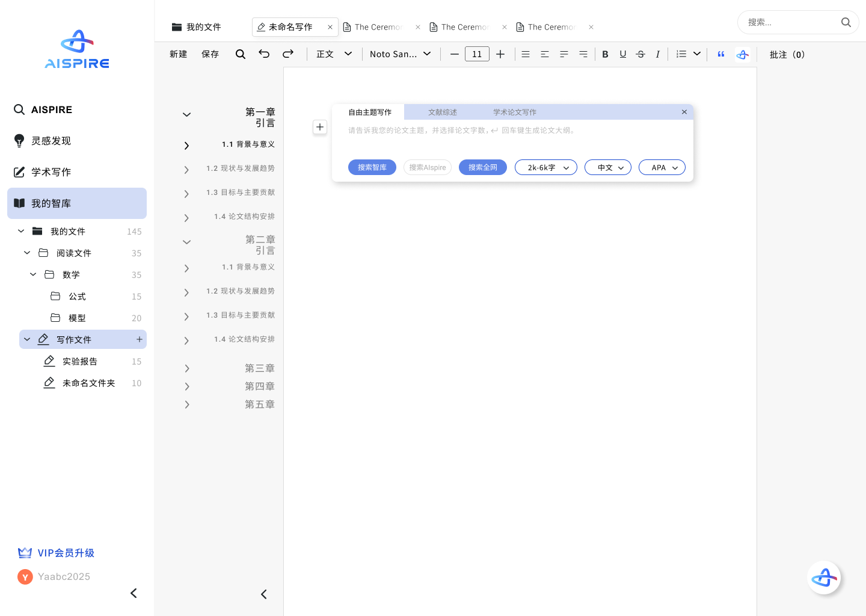
Task: Click the toolbar search magnifier icon
Action: point(241,54)
